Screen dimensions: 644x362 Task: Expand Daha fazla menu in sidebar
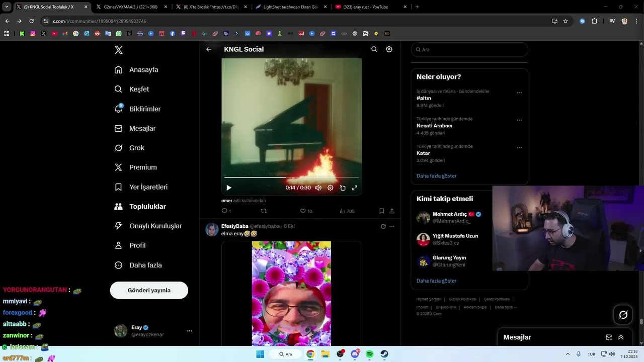pyautogui.click(x=138, y=265)
